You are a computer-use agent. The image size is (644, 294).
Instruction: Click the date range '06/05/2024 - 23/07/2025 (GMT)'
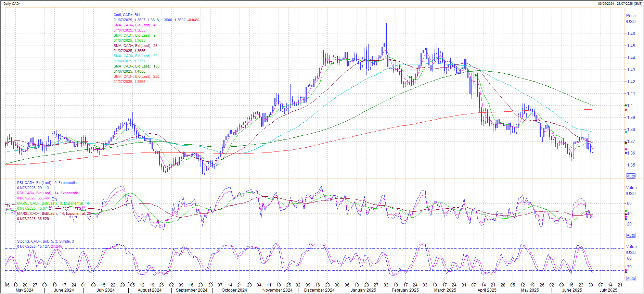[x=620, y=3]
